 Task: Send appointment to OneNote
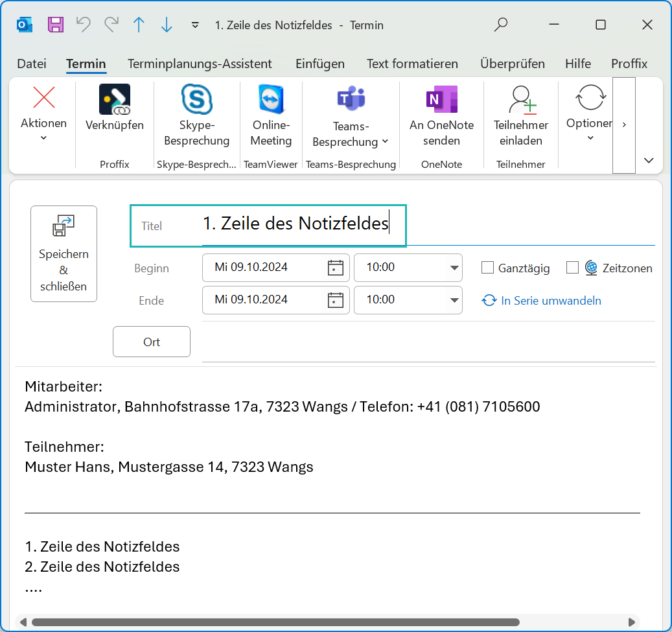coord(441,115)
